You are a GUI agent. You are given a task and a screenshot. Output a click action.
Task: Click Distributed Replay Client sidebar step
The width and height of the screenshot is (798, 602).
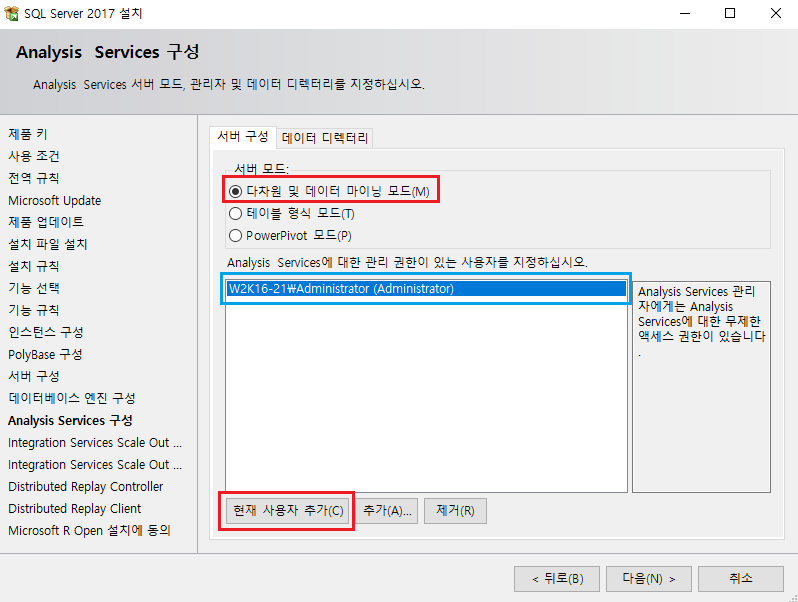(x=74, y=508)
